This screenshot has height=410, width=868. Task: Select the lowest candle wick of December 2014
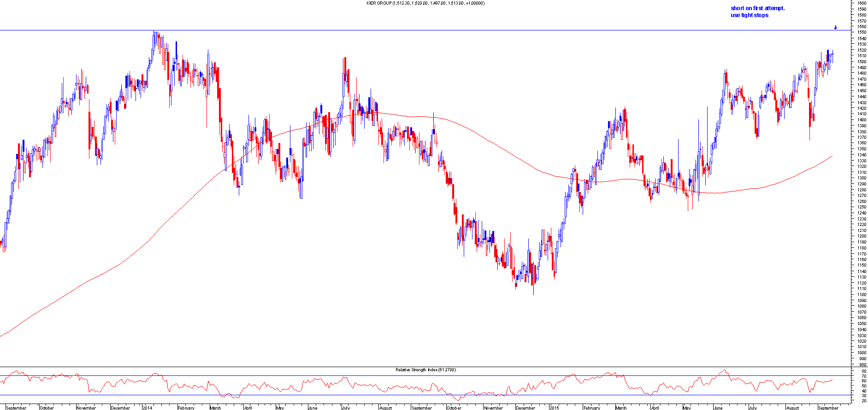(x=533, y=293)
